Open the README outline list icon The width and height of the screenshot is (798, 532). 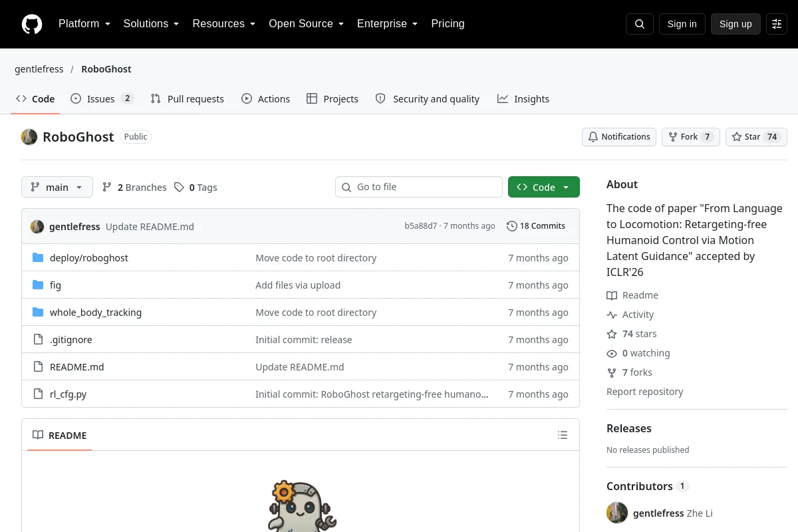tap(563, 436)
